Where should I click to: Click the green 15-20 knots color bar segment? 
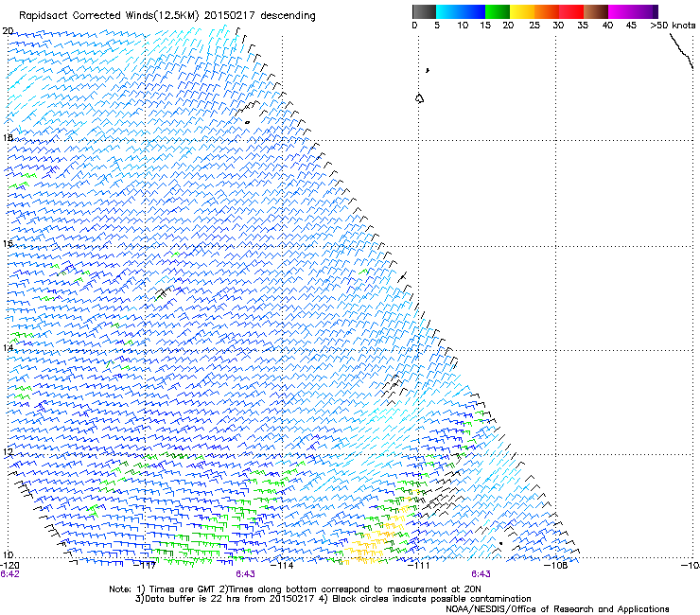click(x=498, y=11)
